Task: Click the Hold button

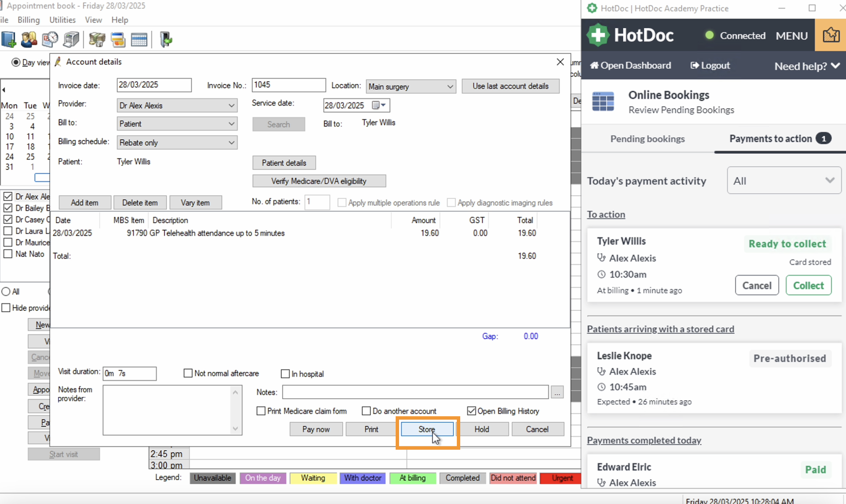Action: [482, 429]
